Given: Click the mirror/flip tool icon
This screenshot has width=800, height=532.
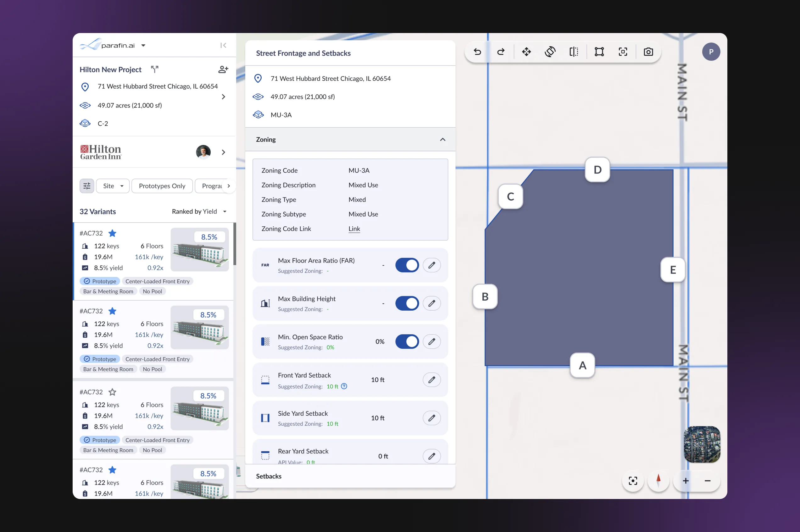Looking at the screenshot, I should [574, 52].
